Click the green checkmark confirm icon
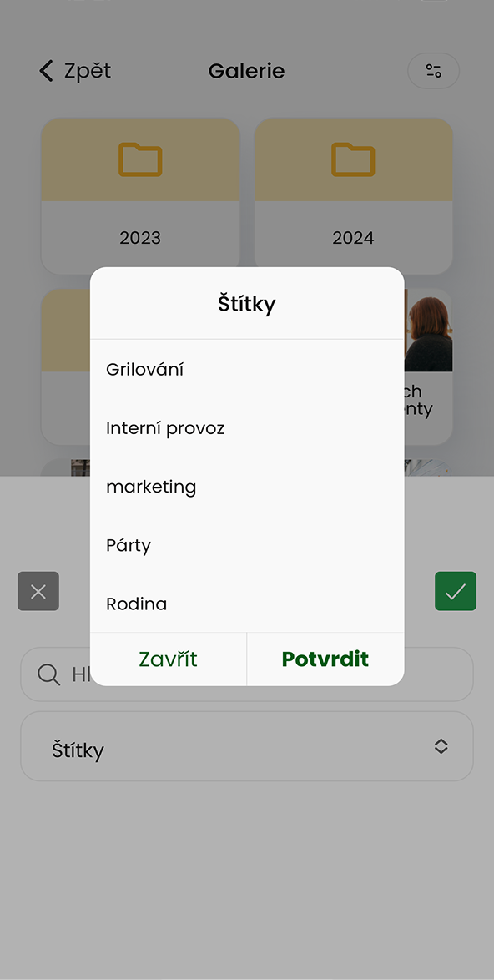 click(x=456, y=591)
